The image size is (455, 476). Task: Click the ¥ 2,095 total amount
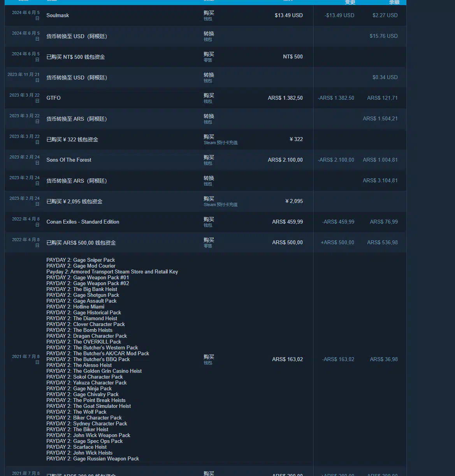(x=294, y=201)
